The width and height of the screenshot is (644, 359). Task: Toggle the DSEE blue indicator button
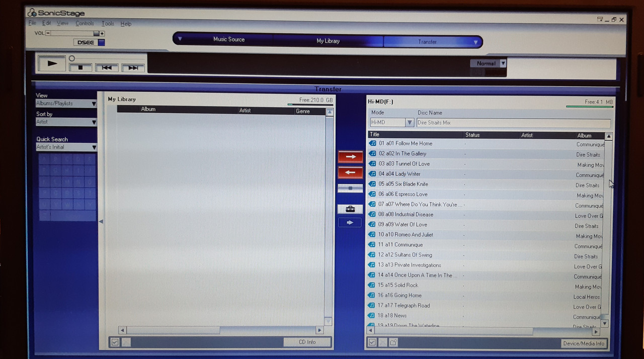101,42
